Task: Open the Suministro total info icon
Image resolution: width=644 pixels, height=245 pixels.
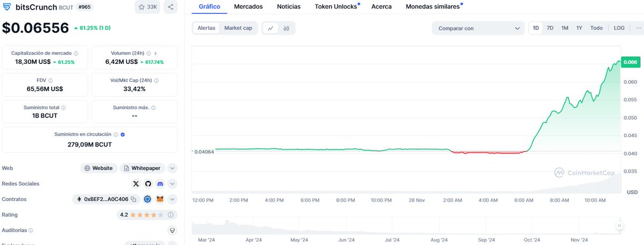Action: coord(64,108)
